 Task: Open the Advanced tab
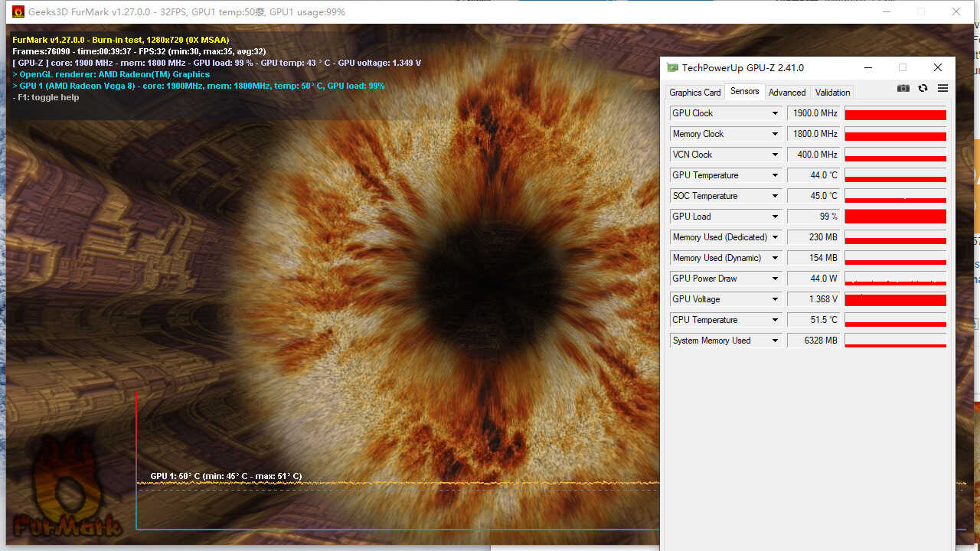coord(787,92)
